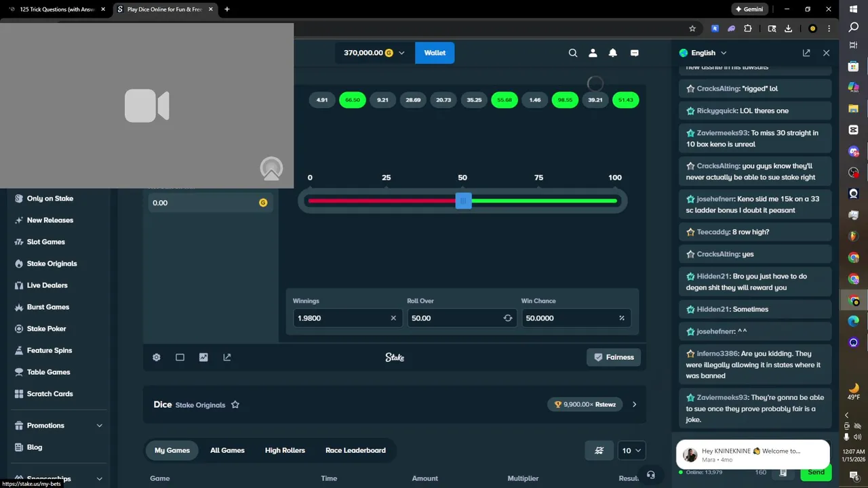Open chat rules document icon
868x488 pixels.
783,472
